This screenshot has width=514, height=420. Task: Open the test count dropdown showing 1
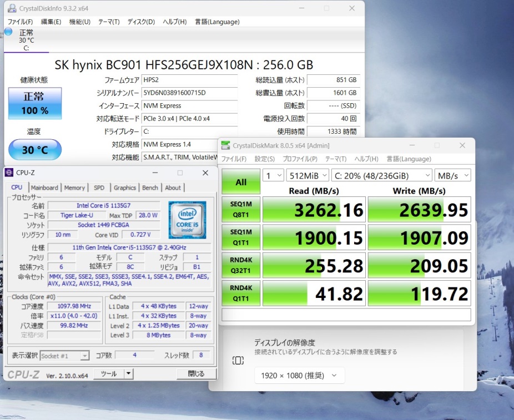coord(273,175)
